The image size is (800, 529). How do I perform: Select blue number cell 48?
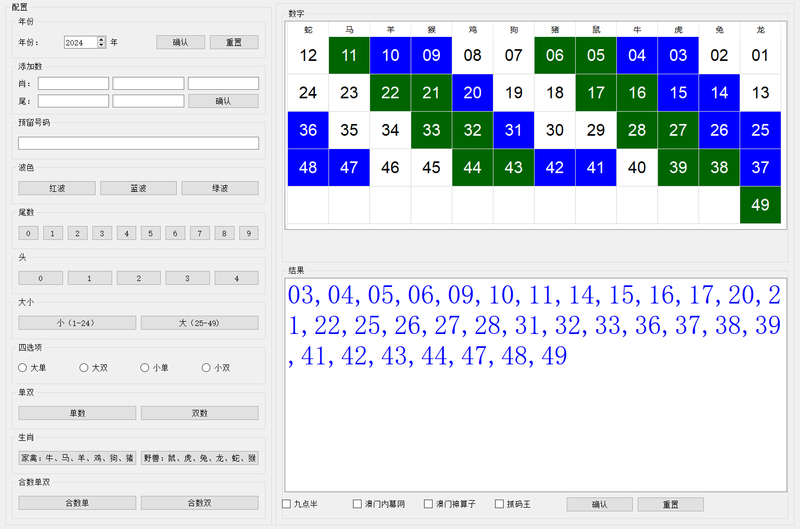[308, 167]
